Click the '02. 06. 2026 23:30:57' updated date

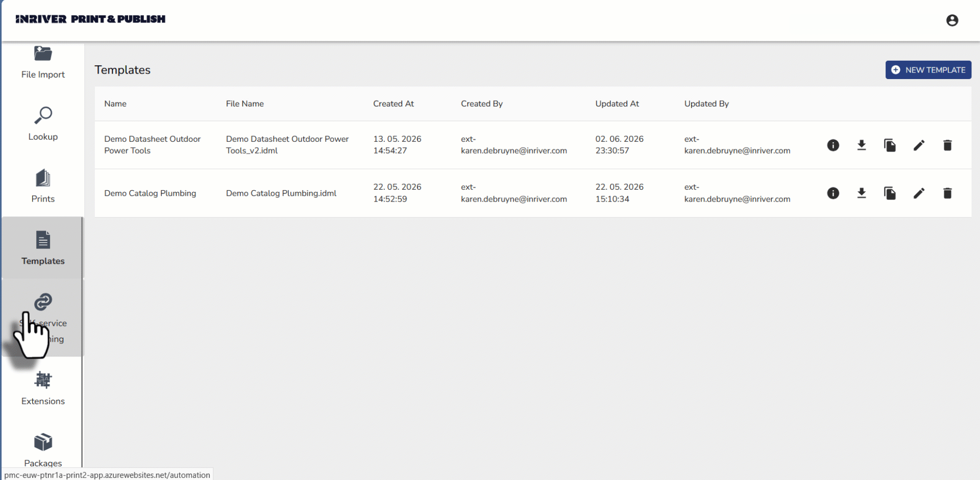(x=619, y=145)
